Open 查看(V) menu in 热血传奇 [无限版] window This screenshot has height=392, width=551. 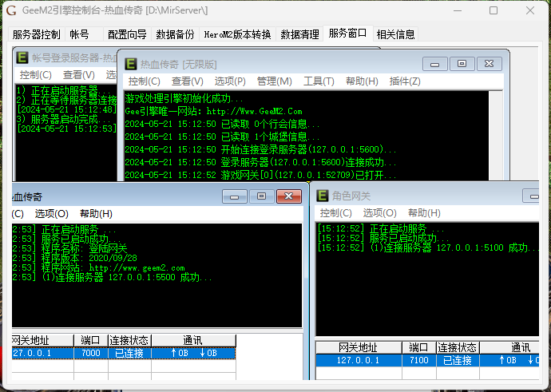[x=188, y=81]
